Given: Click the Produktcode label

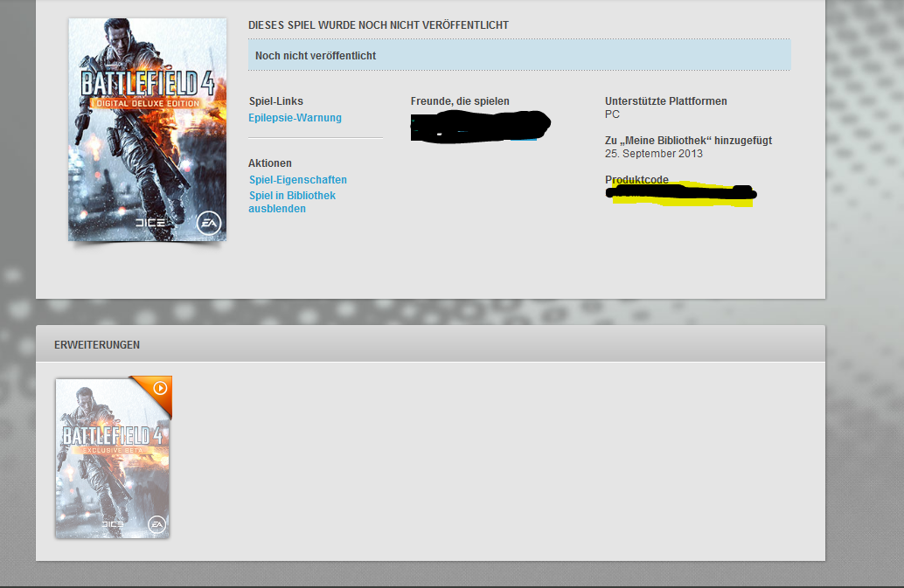Looking at the screenshot, I should [636, 179].
